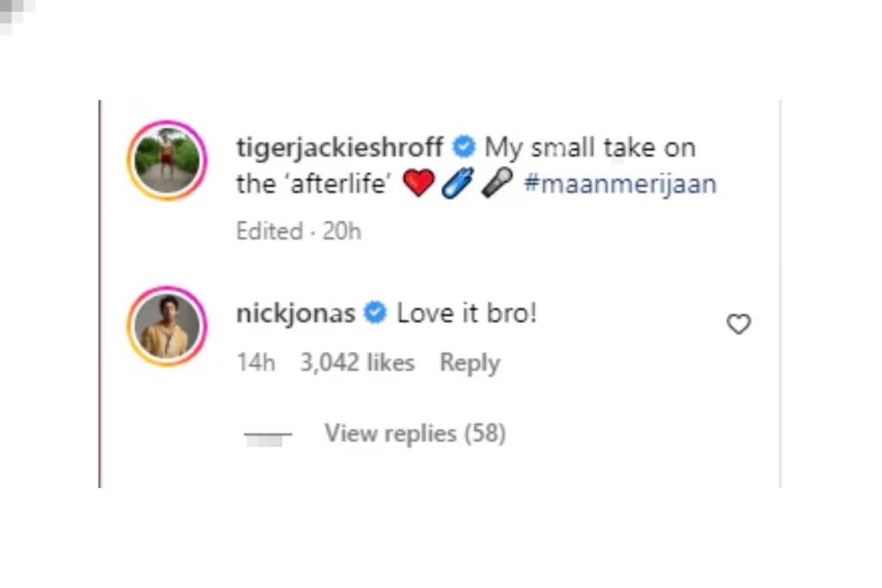Reply to nickjonas's comment

469,363
